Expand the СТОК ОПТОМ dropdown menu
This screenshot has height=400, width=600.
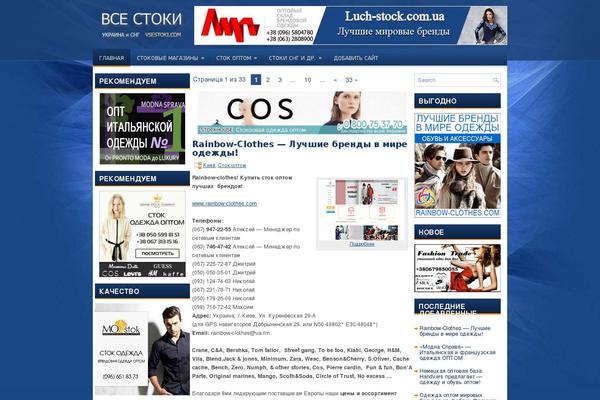pyautogui.click(x=236, y=58)
